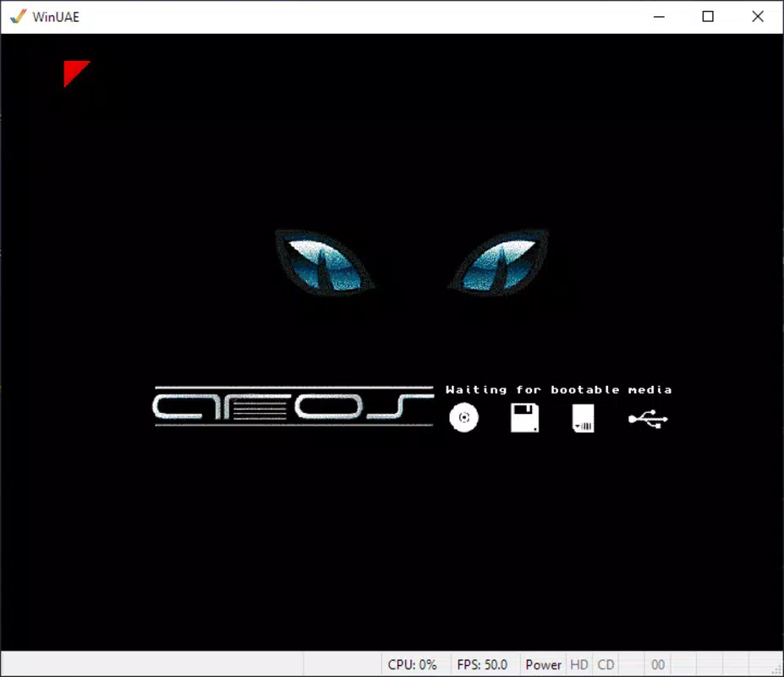Click the USB boot media icon
The width and height of the screenshot is (784, 677).
tap(648, 419)
